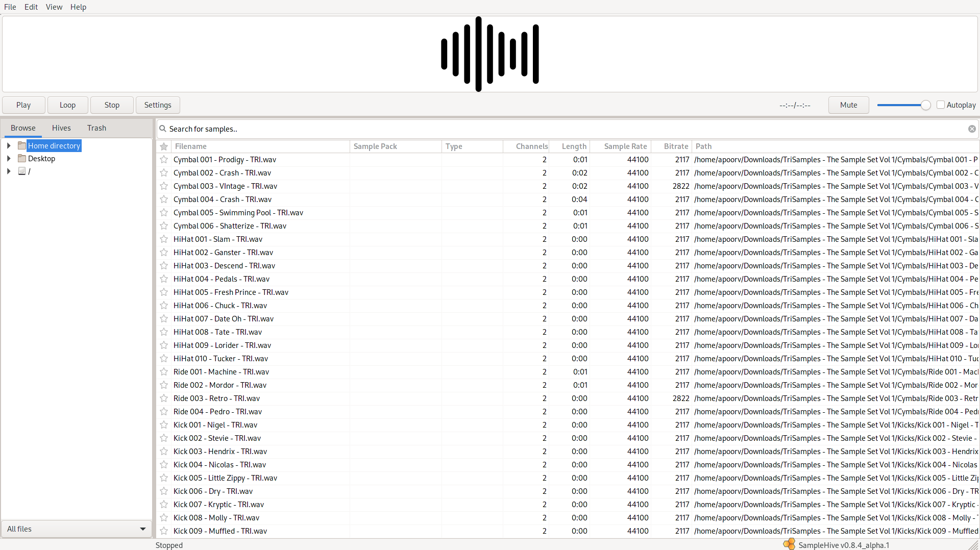This screenshot has width=980, height=550.
Task: Click the folder icon beside Desktop
Action: click(22, 158)
